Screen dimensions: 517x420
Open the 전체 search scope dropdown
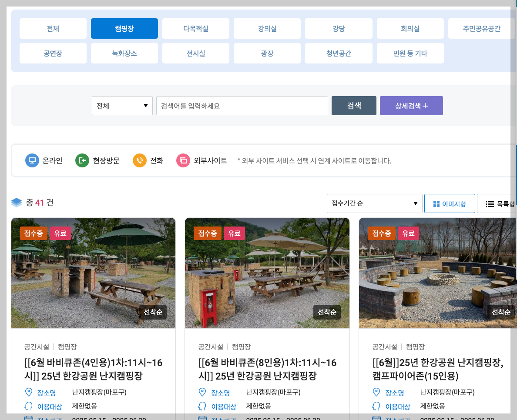point(122,106)
